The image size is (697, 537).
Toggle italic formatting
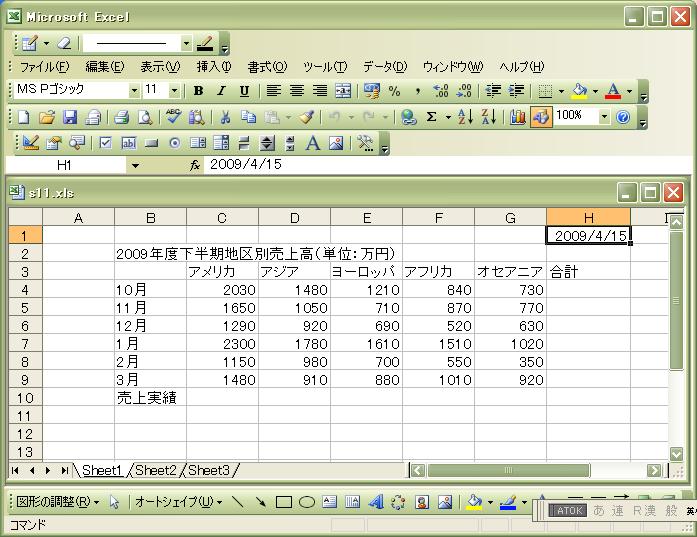221,91
